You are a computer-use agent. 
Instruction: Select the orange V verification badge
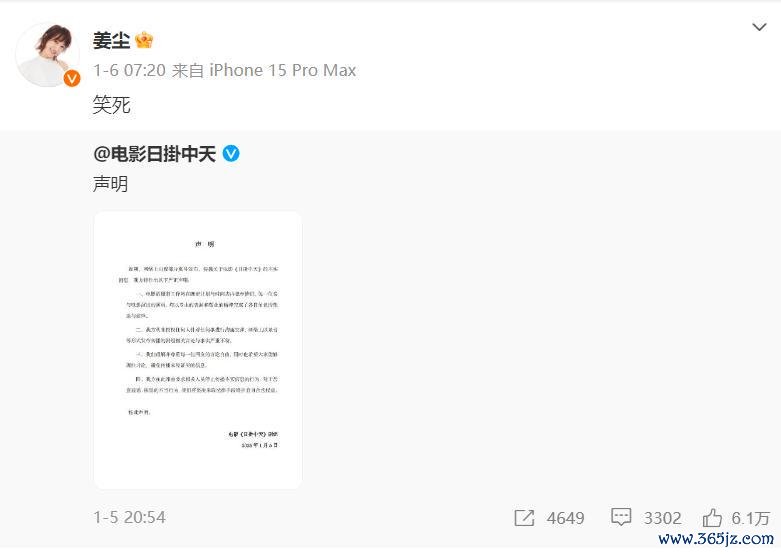72,78
